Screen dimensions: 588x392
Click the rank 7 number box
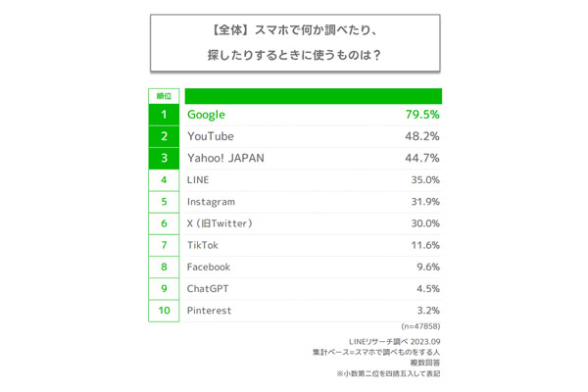click(164, 244)
